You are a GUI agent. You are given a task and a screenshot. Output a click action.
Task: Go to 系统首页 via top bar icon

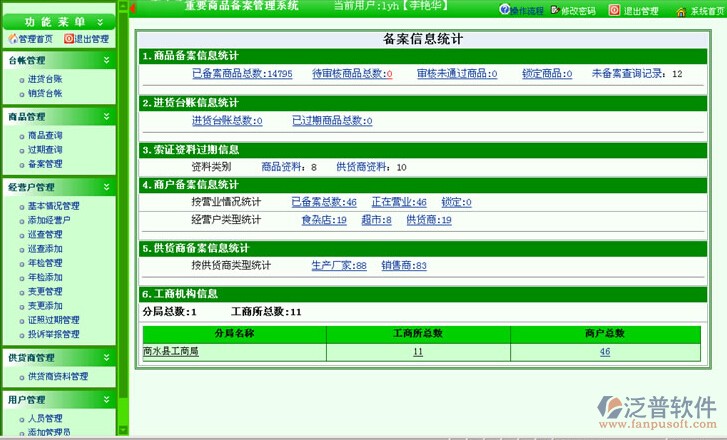682,11
